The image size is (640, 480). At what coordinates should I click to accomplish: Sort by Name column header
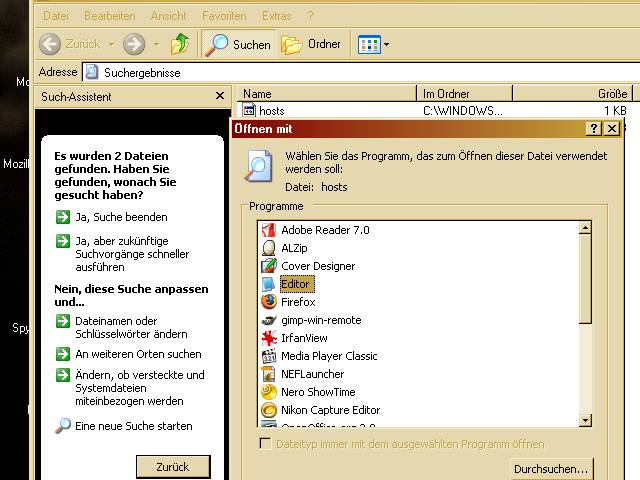pyautogui.click(x=327, y=93)
